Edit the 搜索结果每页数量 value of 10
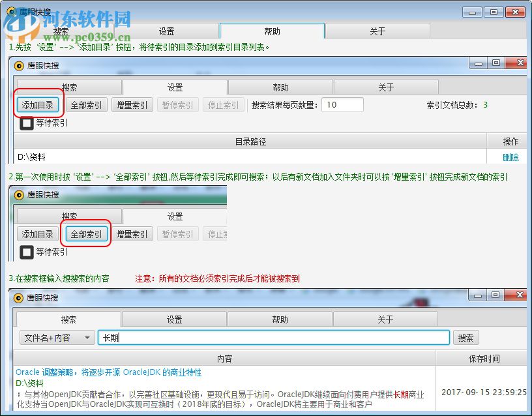This screenshot has width=532, height=416. pos(342,104)
